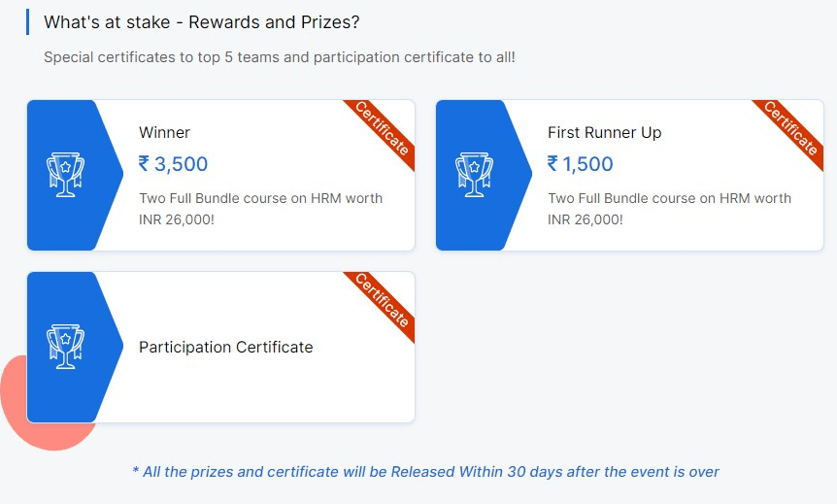Viewport: 837px width, 504px height.
Task: Select the Winner title text
Action: tap(164, 132)
